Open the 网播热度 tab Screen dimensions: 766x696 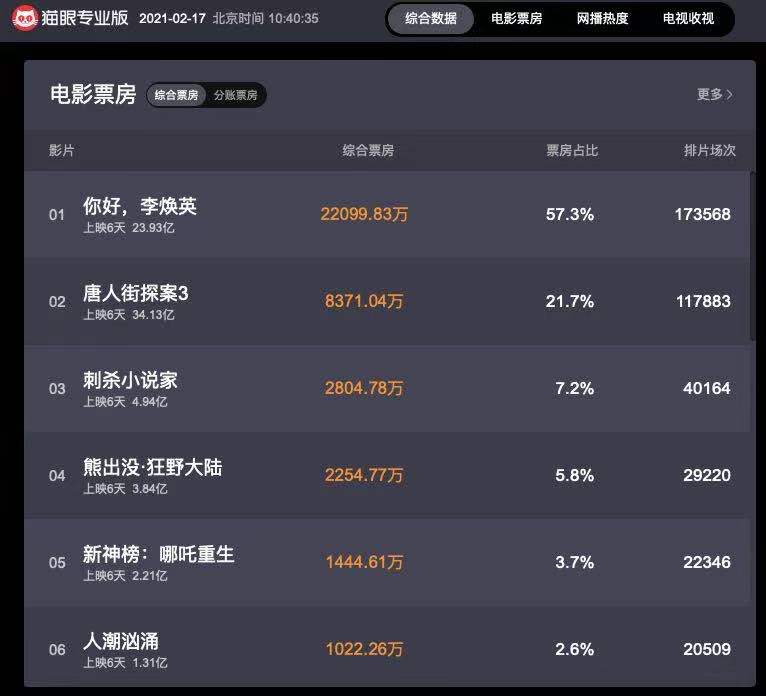(602, 19)
